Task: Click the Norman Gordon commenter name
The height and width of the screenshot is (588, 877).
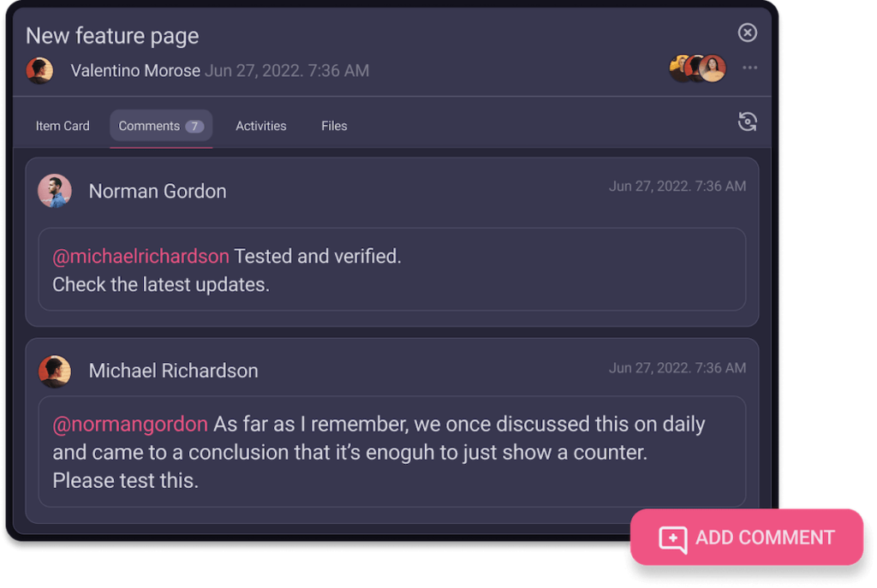Action: pos(158,192)
